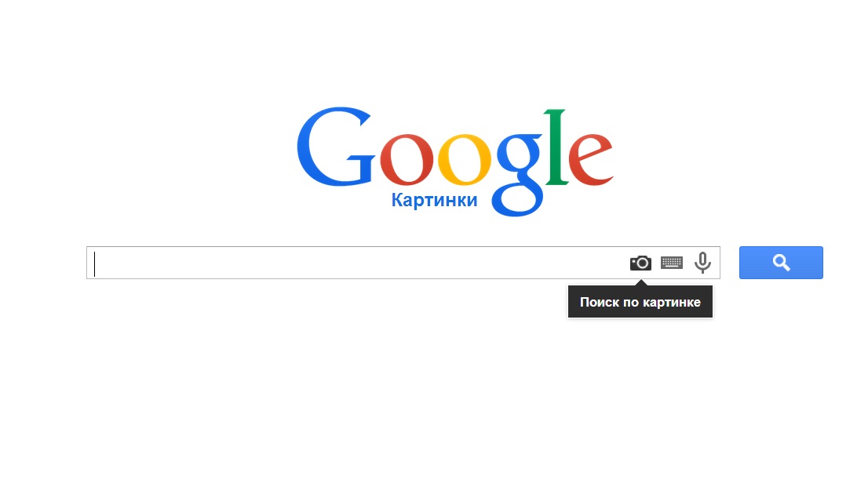868x494 pixels.
Task: Click the word "Поиск" in tooltip
Action: pos(600,302)
